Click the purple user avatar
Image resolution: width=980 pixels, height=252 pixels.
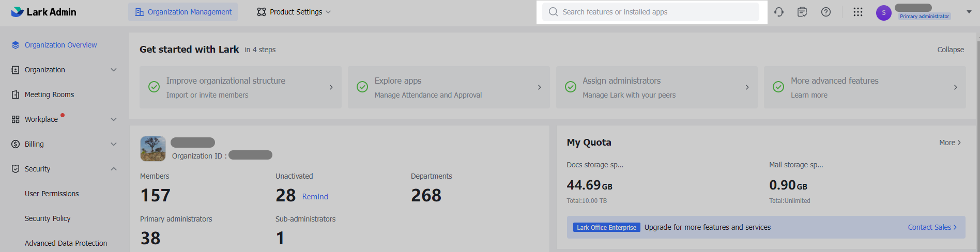click(884, 13)
